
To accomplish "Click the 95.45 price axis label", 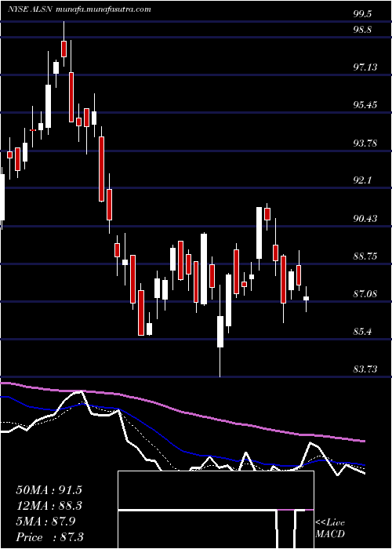I will (x=365, y=104).
